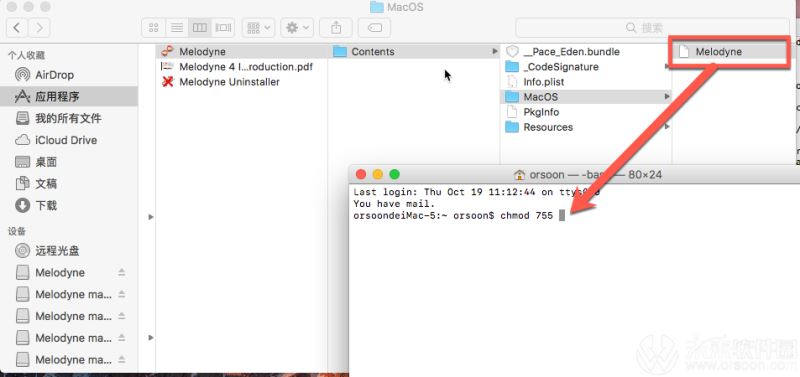Switch Finder to Cover Flow view
The image size is (800, 377).
coord(223,28)
